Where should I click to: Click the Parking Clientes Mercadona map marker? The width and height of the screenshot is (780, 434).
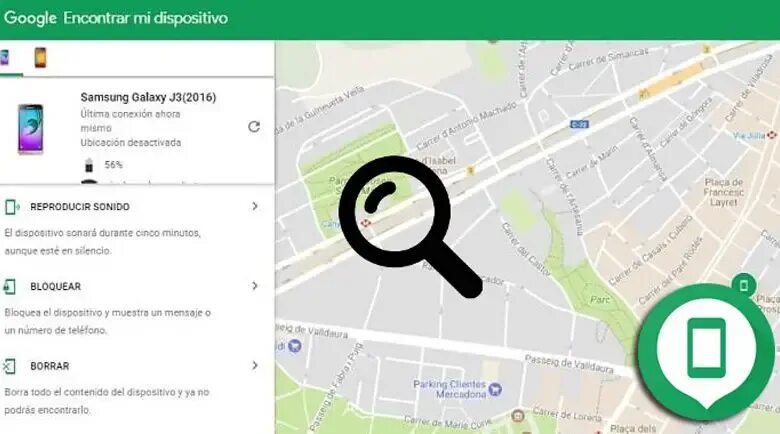click(495, 389)
